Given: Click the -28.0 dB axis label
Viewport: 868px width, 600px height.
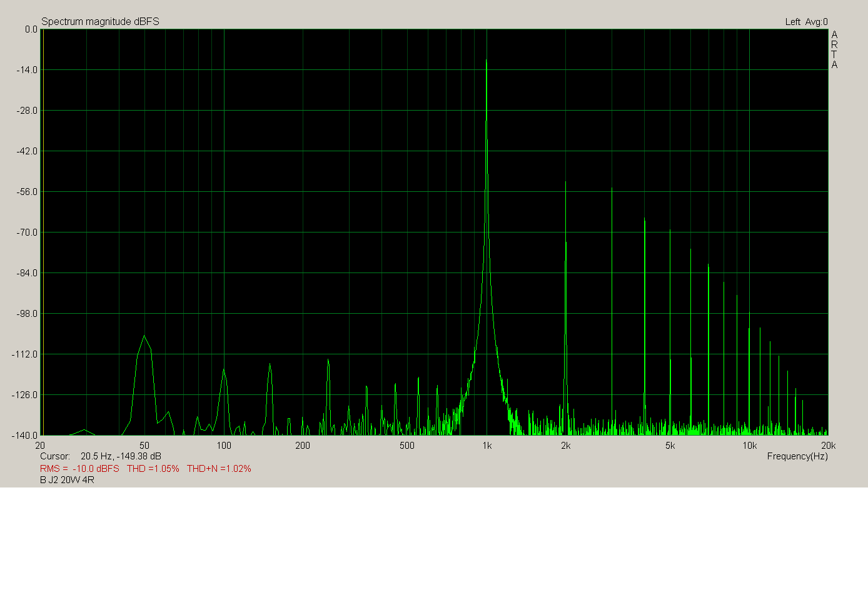Looking at the screenshot, I should point(28,111).
